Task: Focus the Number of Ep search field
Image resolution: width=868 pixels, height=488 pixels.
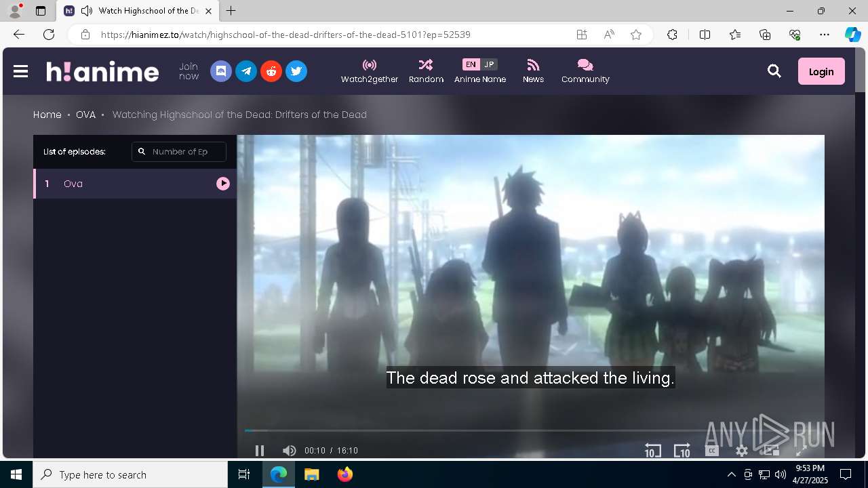Action: point(179,152)
